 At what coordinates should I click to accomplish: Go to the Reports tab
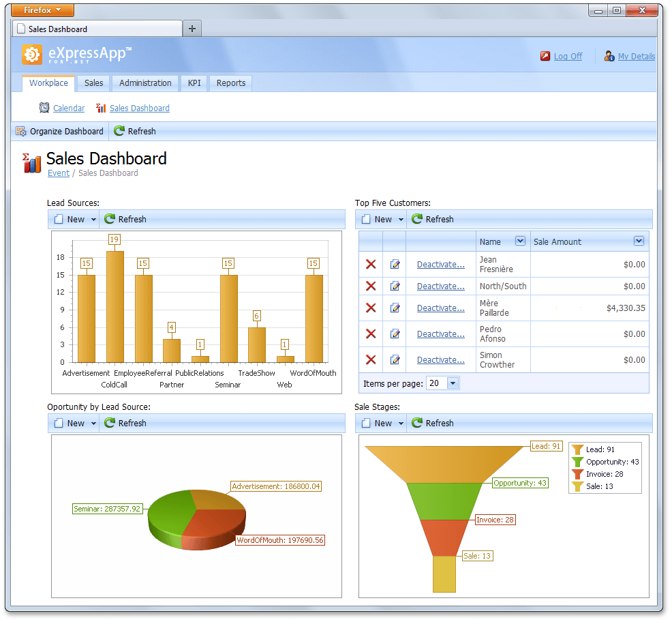[231, 83]
